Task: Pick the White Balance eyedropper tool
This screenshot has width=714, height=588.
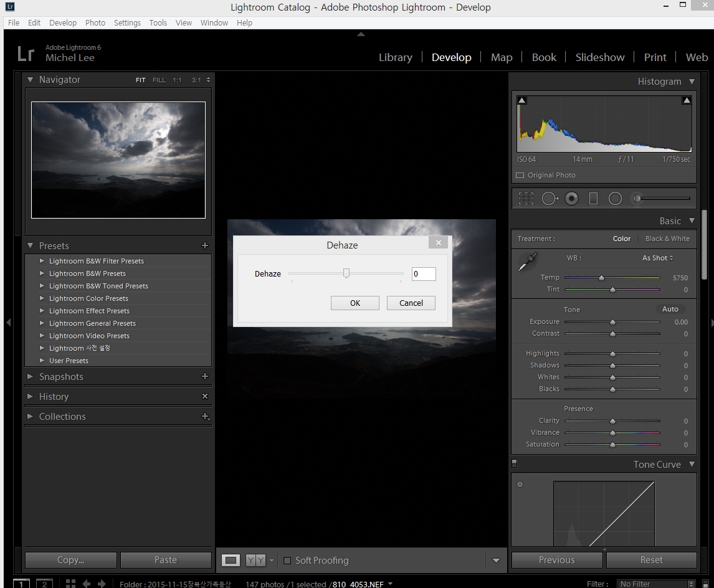Action: (527, 262)
